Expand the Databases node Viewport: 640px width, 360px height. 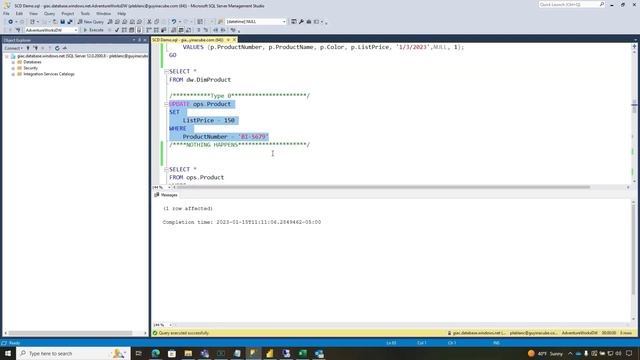pos(13,62)
